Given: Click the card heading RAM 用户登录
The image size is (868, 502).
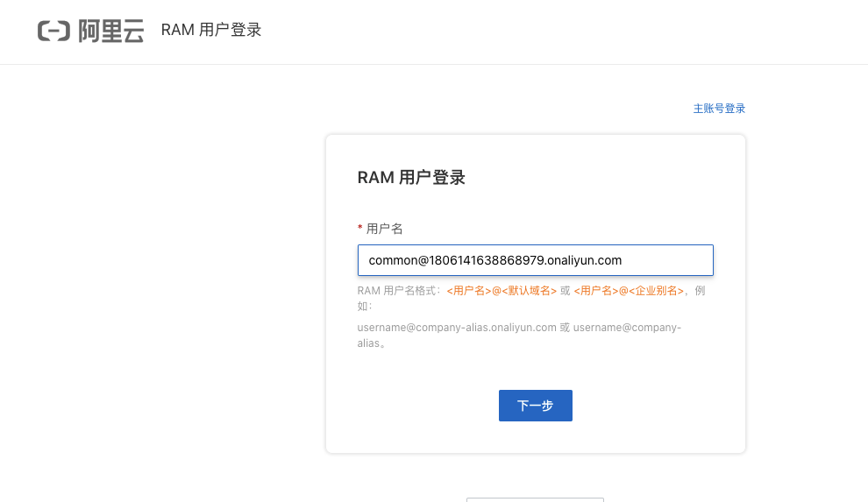Looking at the screenshot, I should click(411, 178).
